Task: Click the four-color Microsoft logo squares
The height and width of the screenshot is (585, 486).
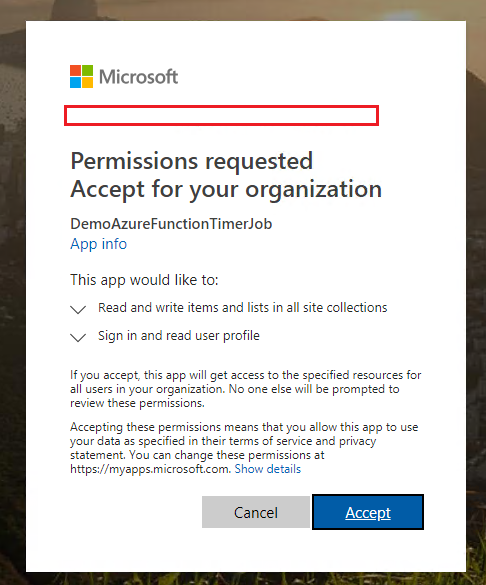Action: (81, 76)
